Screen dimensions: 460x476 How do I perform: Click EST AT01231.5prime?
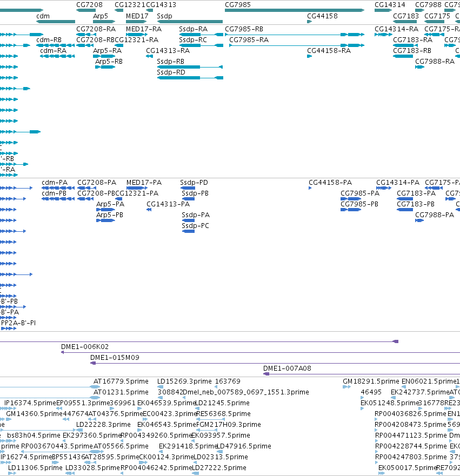[x=121, y=392]
